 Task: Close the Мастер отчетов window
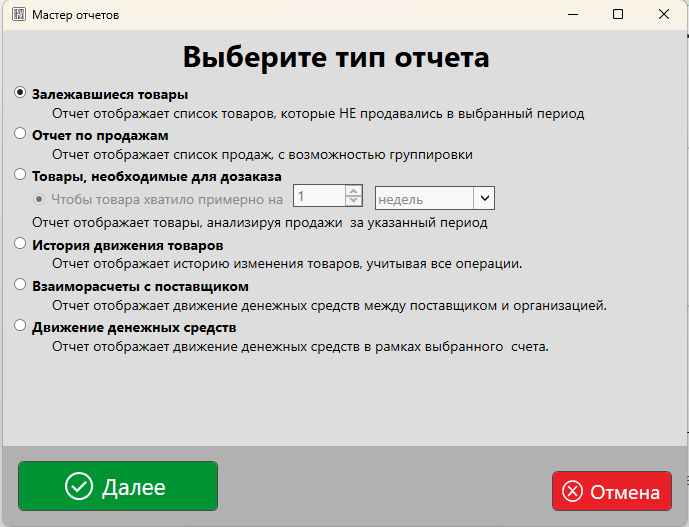pos(664,15)
